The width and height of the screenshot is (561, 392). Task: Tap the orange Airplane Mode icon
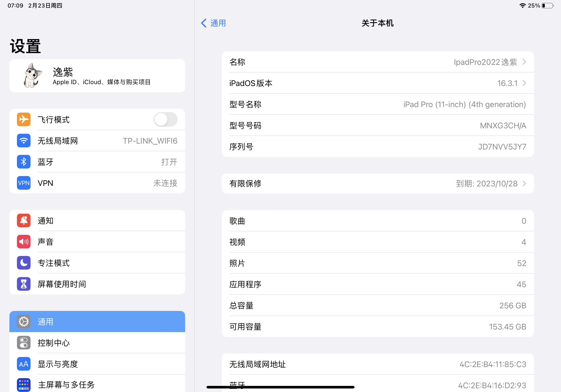pyautogui.click(x=24, y=120)
